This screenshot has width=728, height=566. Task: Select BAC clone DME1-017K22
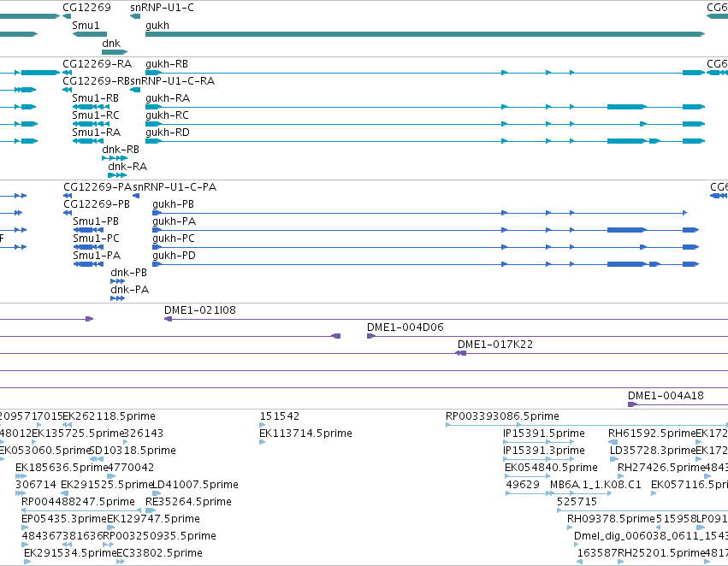click(495, 345)
